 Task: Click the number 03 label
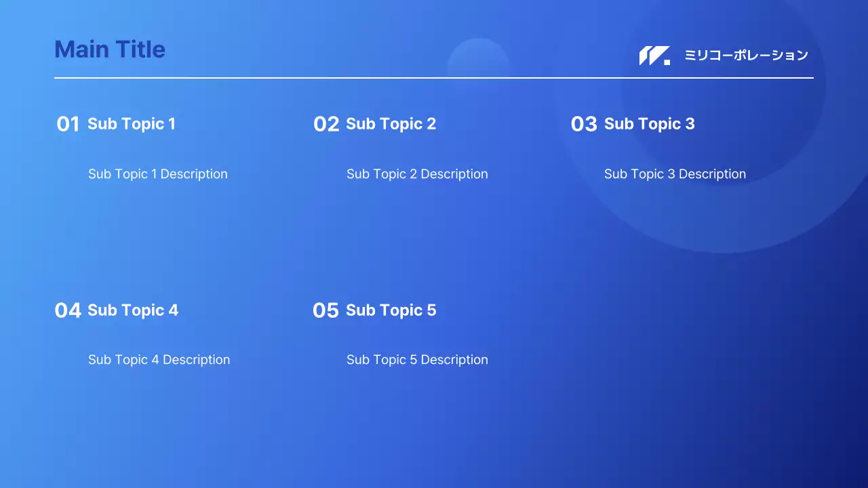(584, 124)
